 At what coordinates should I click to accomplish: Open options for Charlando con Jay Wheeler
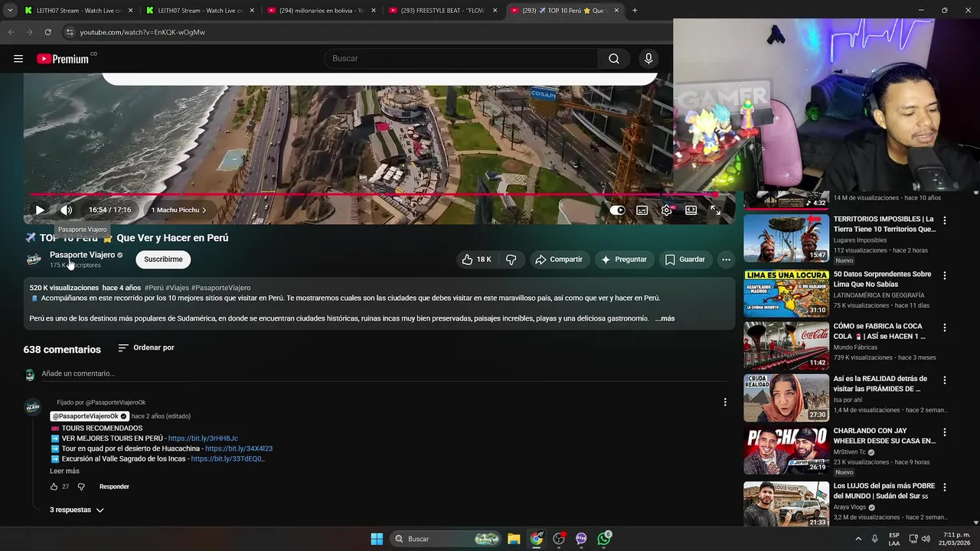click(944, 432)
